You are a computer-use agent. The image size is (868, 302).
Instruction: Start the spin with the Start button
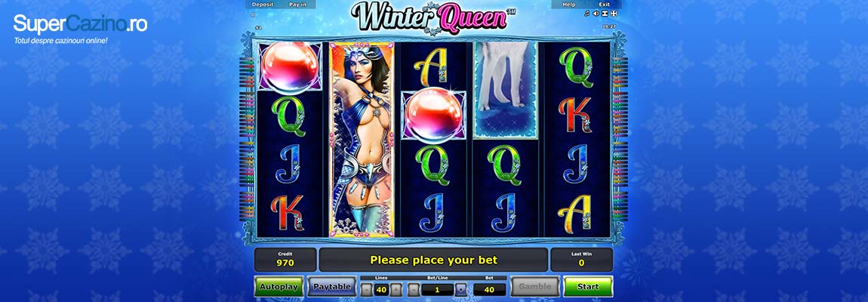[588, 286]
